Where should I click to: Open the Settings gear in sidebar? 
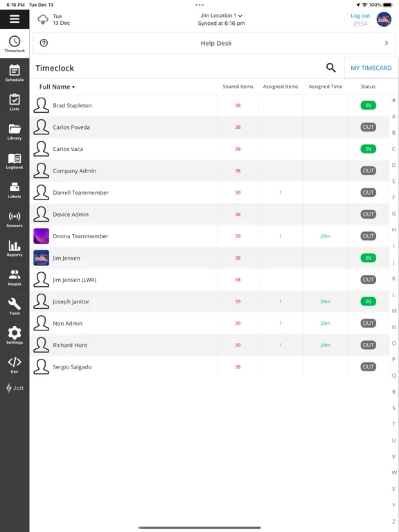coord(15,335)
